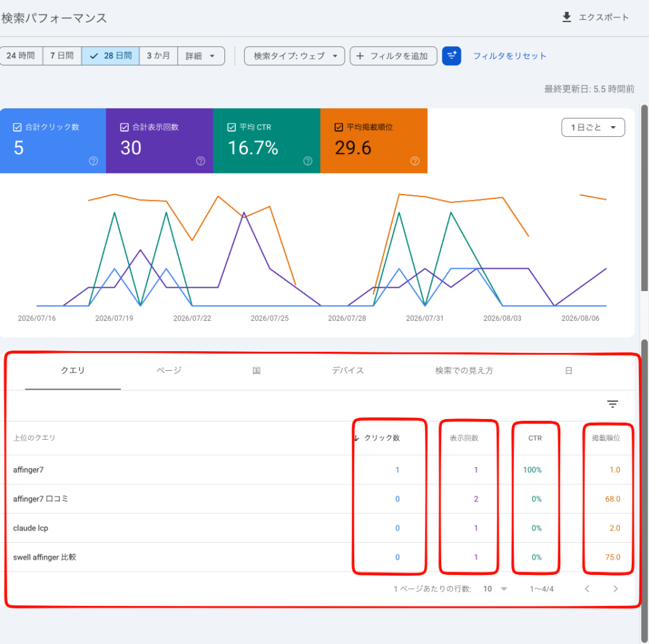Viewport: 649px width, 644px height.
Task: Open 検索タイプ: ウェブ dropdown
Action: (x=294, y=56)
